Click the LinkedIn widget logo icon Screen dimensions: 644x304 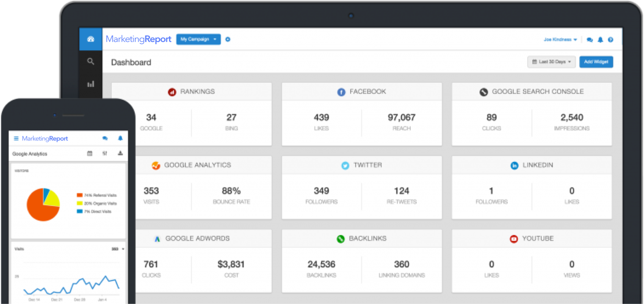pyautogui.click(x=514, y=165)
